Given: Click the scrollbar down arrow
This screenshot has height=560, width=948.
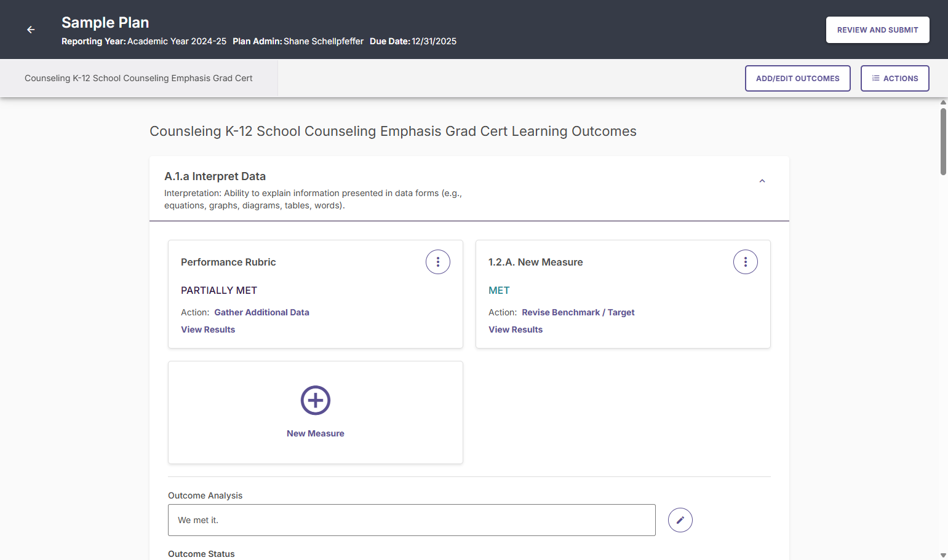Looking at the screenshot, I should point(943,555).
